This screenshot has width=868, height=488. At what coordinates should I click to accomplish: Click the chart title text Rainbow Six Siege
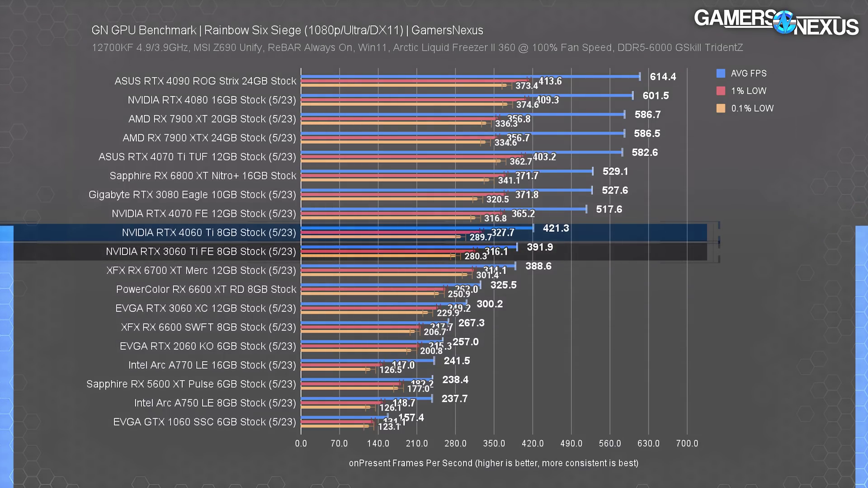point(252,30)
